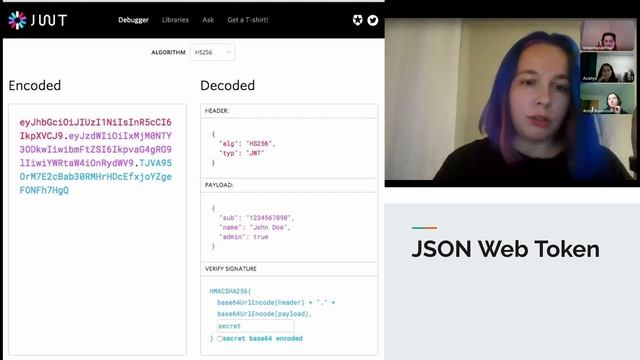The height and width of the screenshot is (360, 640).
Task: Click the secret input field
Action: [256, 326]
